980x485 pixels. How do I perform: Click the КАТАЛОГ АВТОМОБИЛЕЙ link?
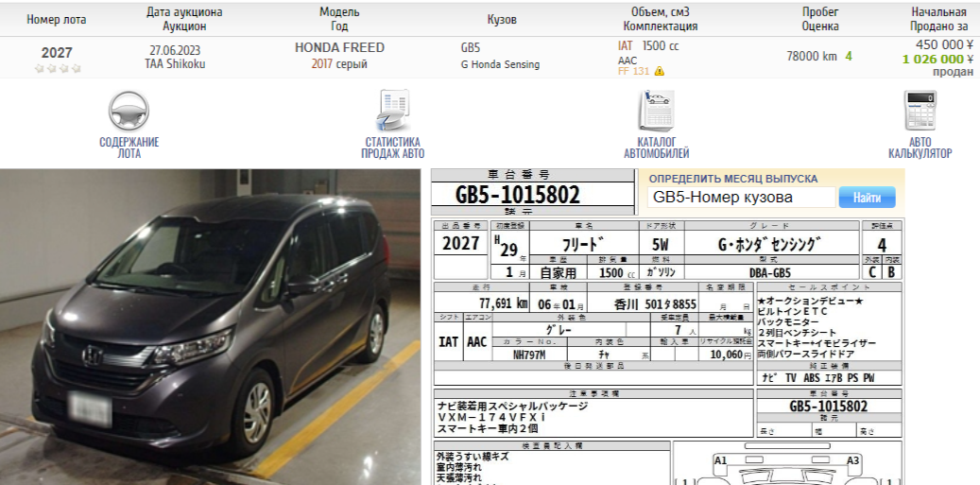tap(656, 147)
